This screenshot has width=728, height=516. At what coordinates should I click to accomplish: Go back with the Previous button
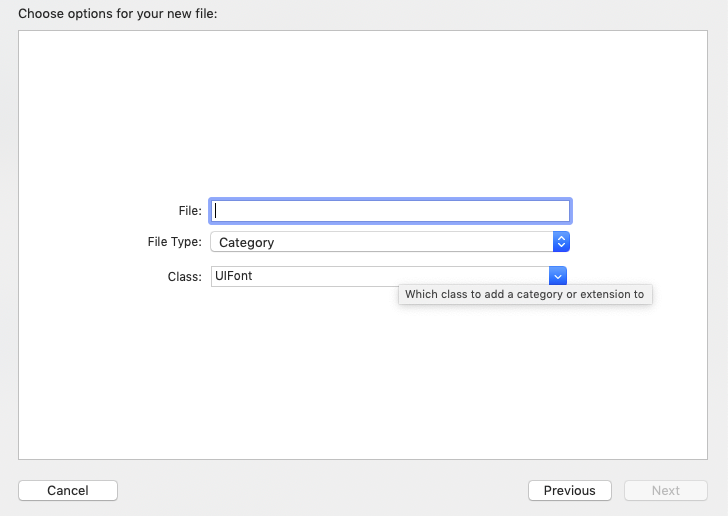569,490
